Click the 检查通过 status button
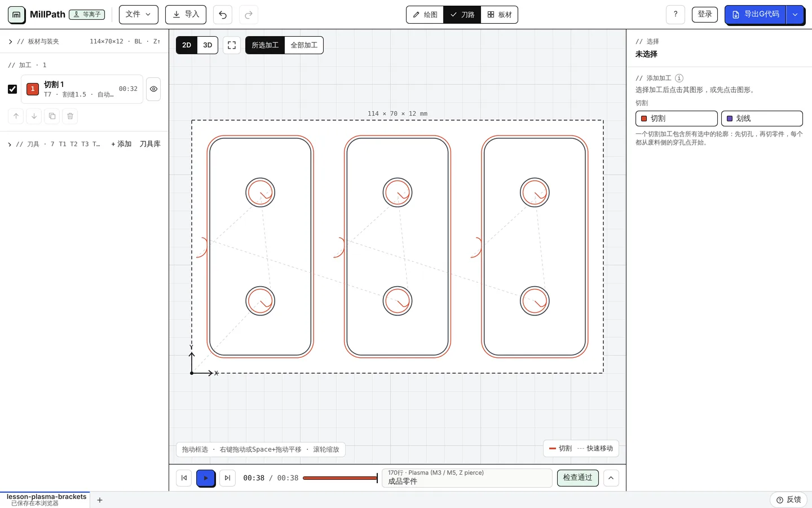This screenshot has width=812, height=508. [578, 478]
